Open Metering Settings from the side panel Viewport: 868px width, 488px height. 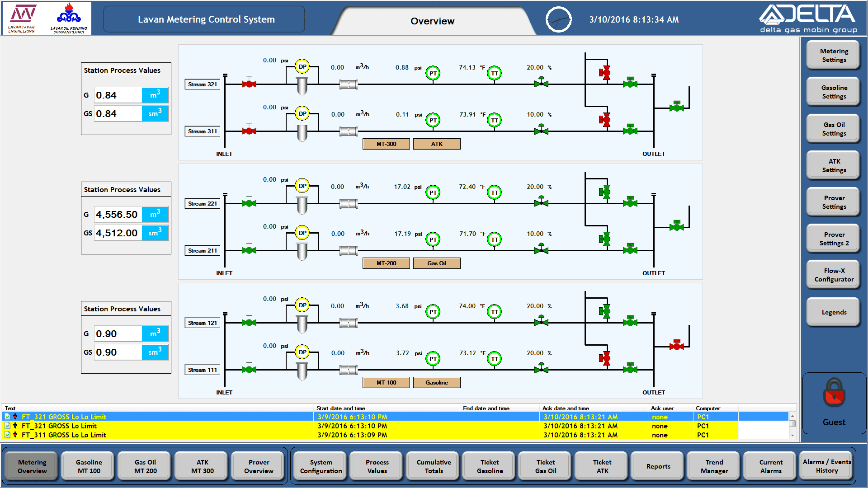(x=834, y=55)
